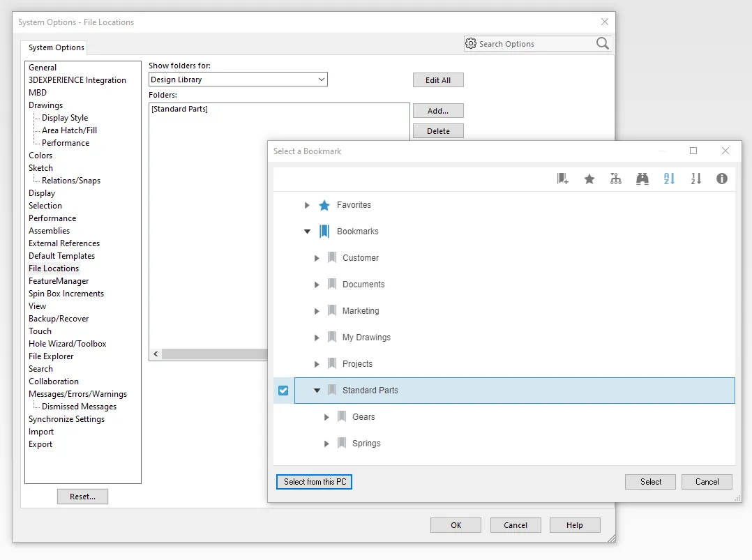Click the gear icon in Search Options
This screenshot has width=752, height=560.
click(x=472, y=43)
